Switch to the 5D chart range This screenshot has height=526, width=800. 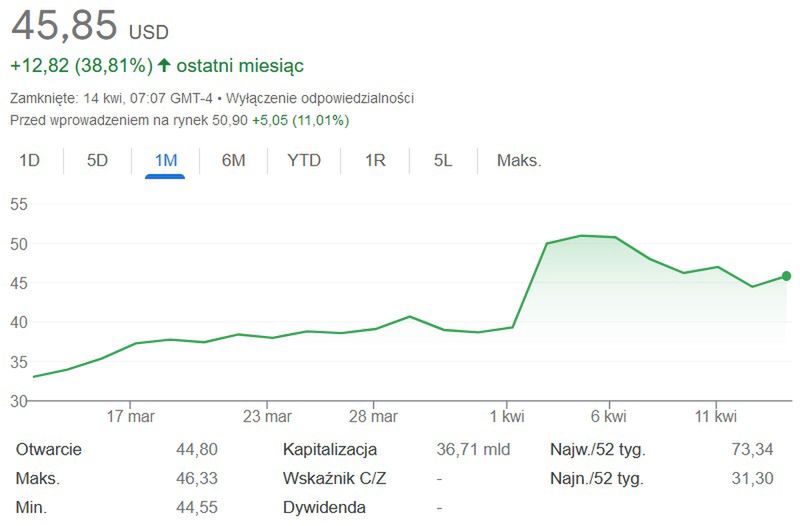pos(97,160)
